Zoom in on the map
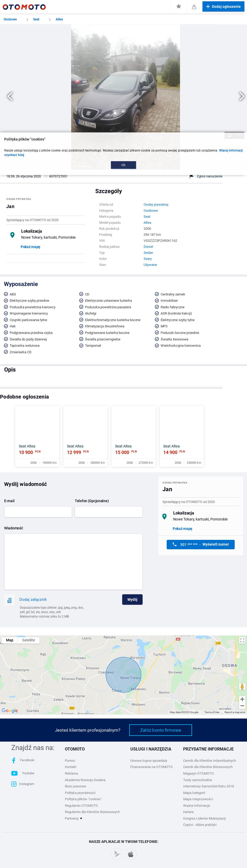Image resolution: width=247 pixels, height=868 pixels. click(x=242, y=699)
